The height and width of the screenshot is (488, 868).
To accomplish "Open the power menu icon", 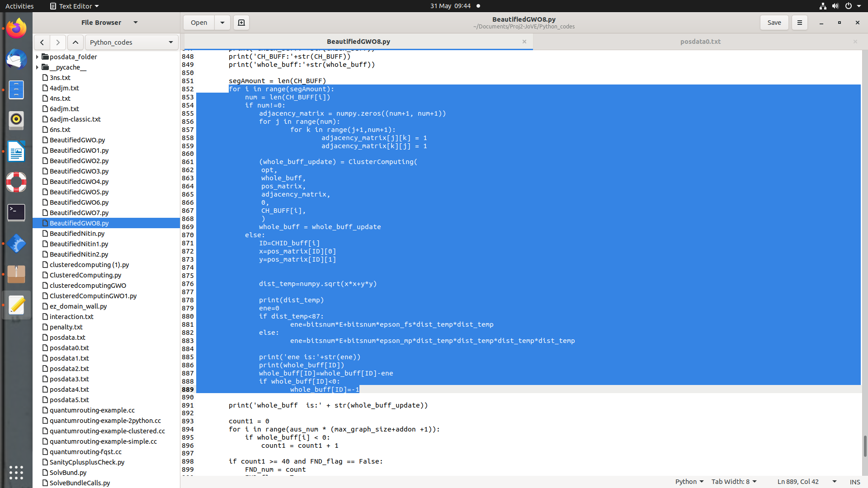I will (848, 6).
